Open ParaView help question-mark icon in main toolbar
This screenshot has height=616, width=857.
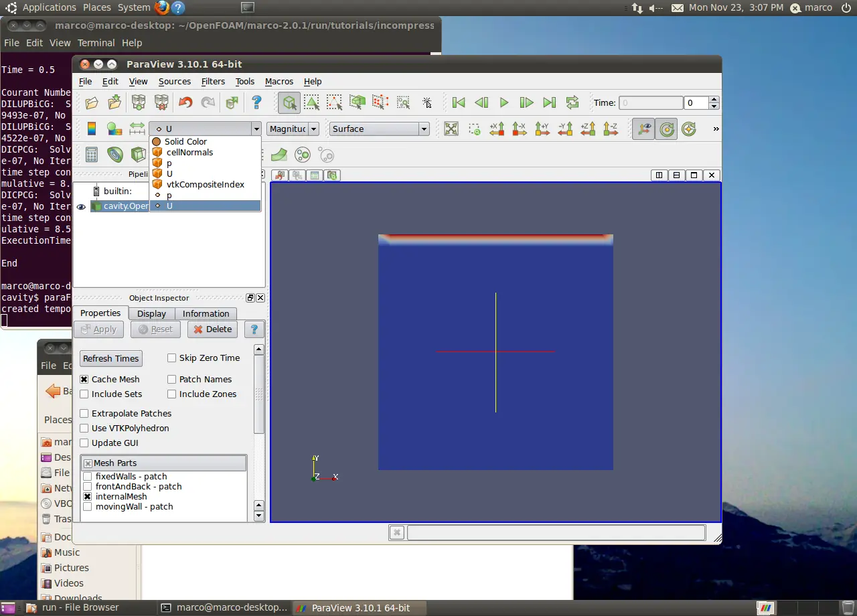coord(256,102)
